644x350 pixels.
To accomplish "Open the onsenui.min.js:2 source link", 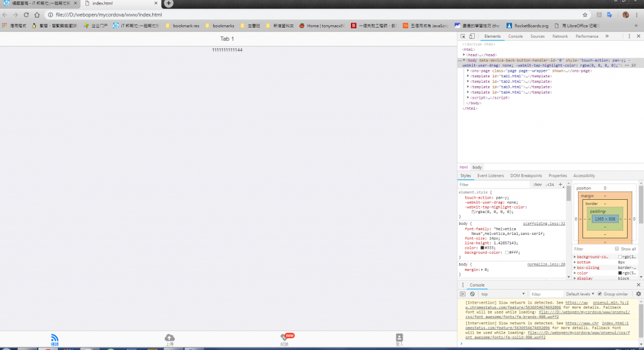I will [x=610, y=303].
